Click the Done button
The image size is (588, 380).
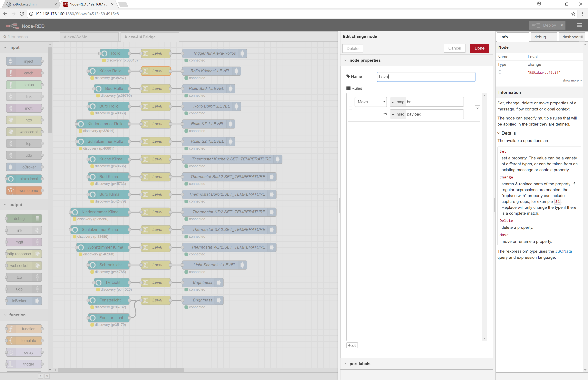point(479,48)
